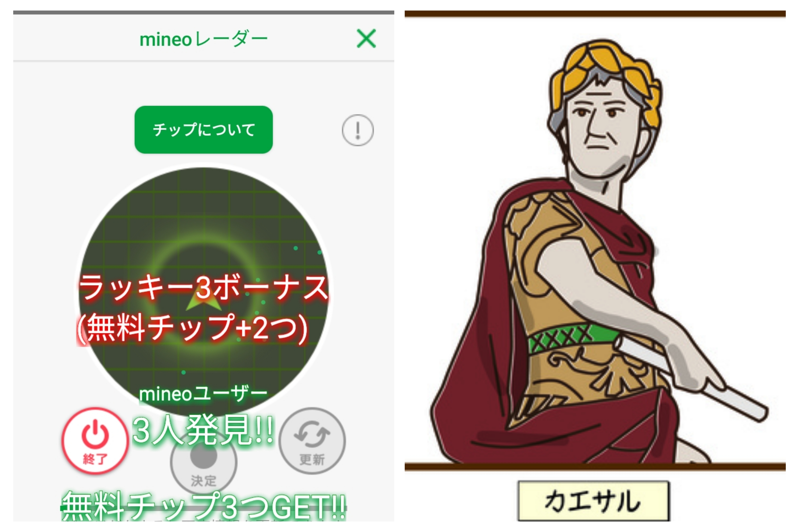Select the mineoレーダー title text
This screenshot has width=799, height=532.
[204, 39]
